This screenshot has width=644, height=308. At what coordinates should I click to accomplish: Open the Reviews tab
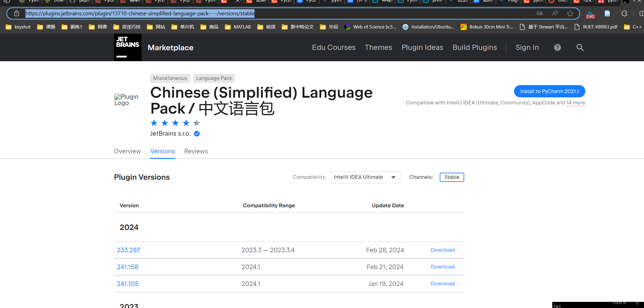(196, 151)
